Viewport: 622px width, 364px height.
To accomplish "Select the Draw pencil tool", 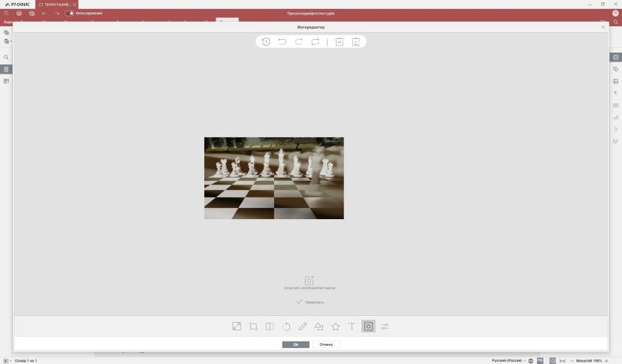I will 303,326.
